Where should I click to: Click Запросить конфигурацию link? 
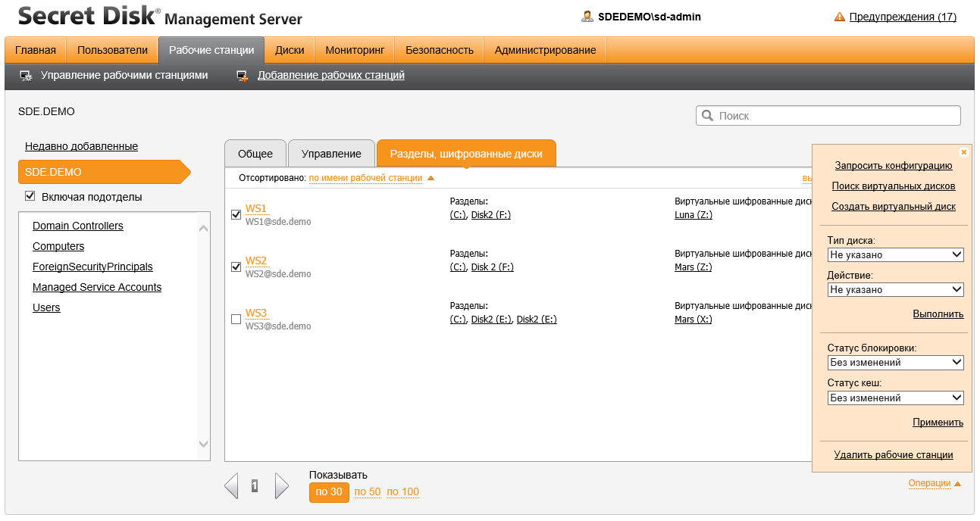(894, 165)
